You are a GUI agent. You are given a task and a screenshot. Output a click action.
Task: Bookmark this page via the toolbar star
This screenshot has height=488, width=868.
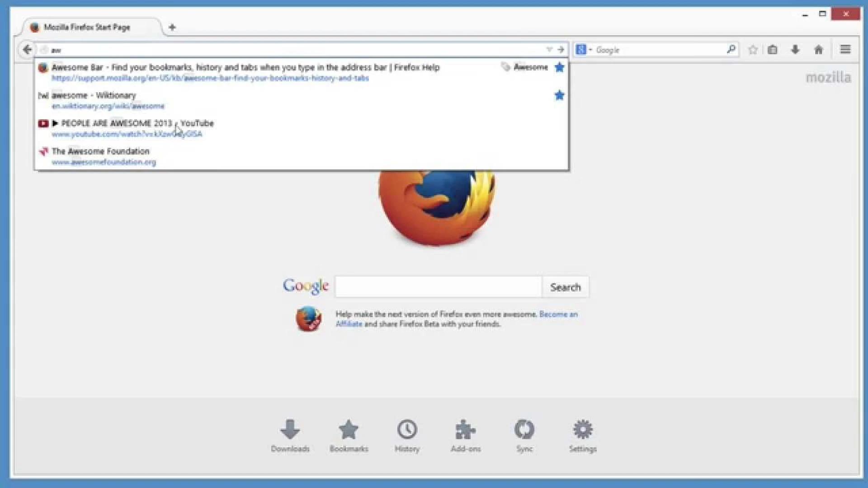(x=752, y=50)
